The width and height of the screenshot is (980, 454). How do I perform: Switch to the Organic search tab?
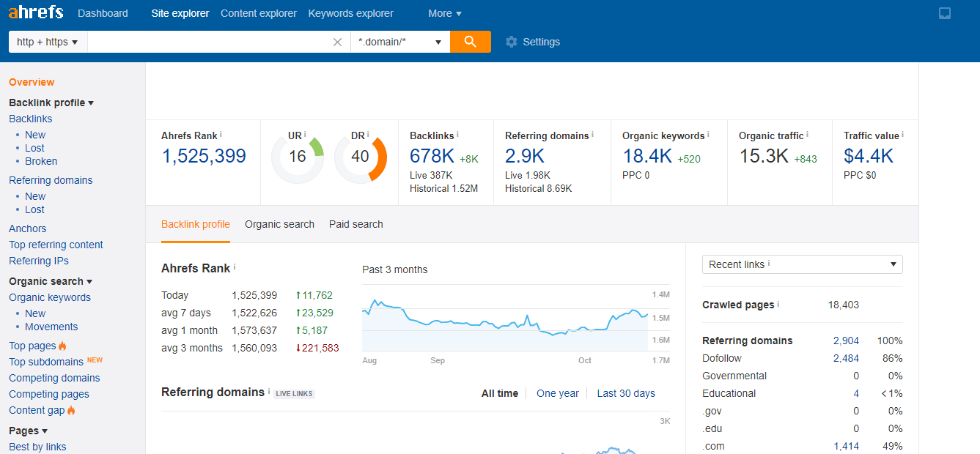[279, 224]
